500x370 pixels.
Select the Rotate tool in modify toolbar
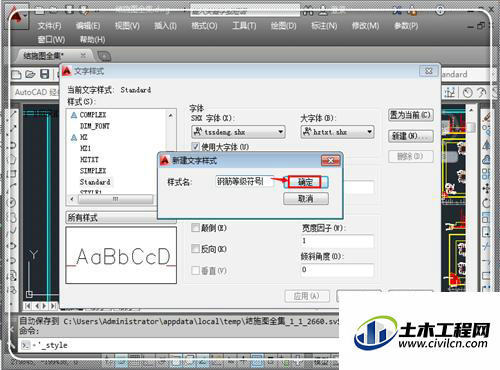[x=486, y=203]
